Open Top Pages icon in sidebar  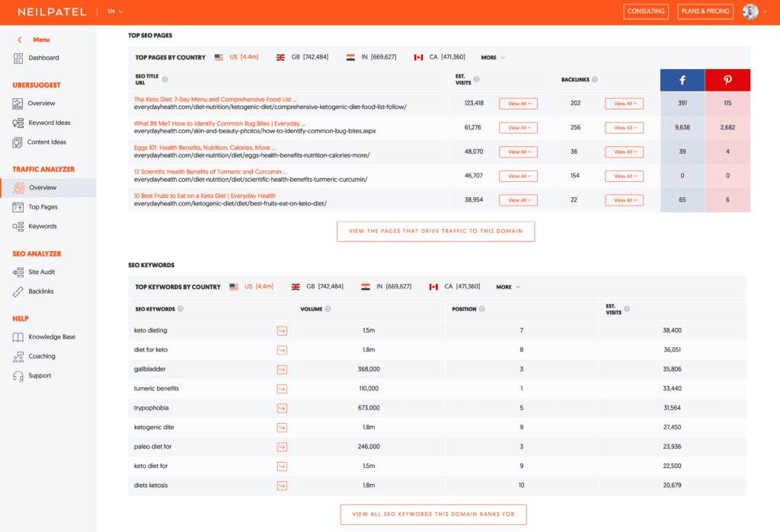pos(18,207)
